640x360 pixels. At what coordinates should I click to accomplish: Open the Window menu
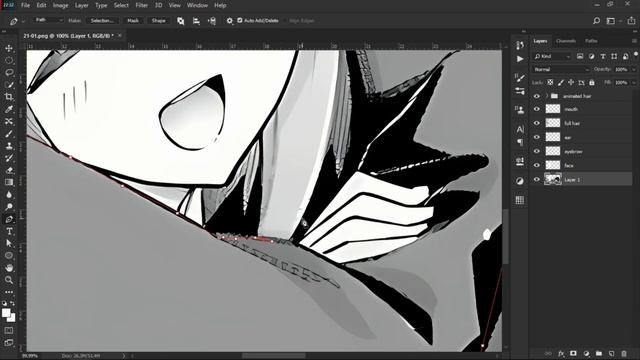(197, 5)
